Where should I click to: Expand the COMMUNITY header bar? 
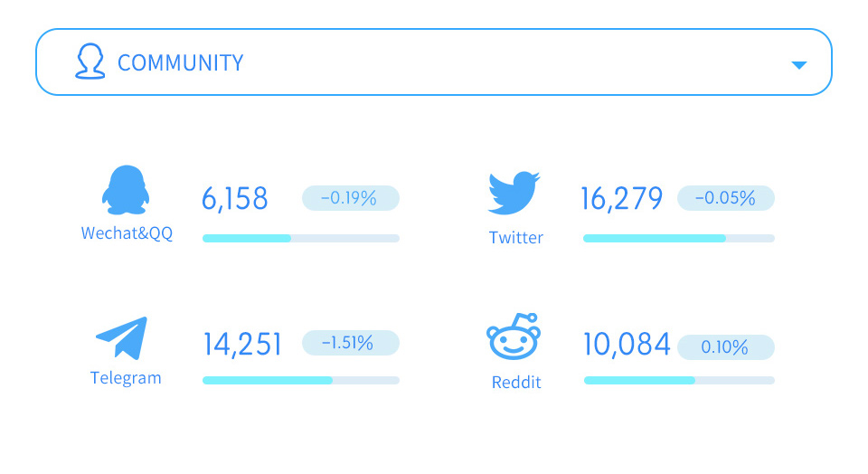(433, 62)
